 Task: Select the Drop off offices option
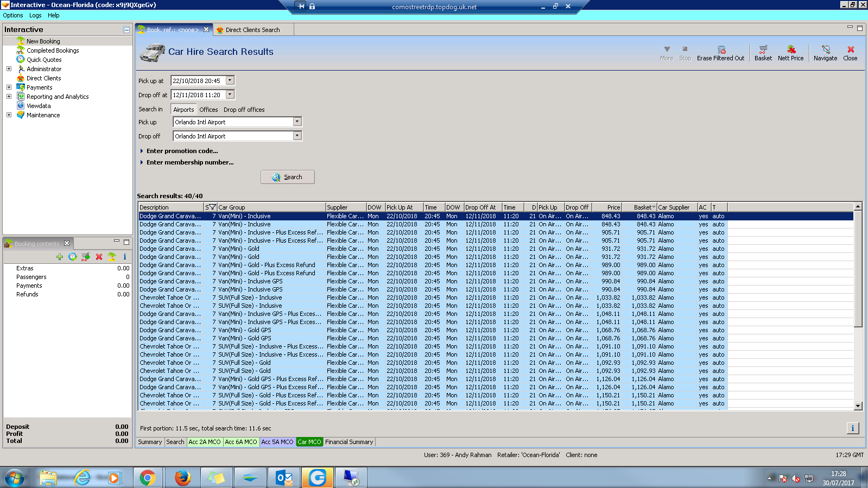[244, 110]
